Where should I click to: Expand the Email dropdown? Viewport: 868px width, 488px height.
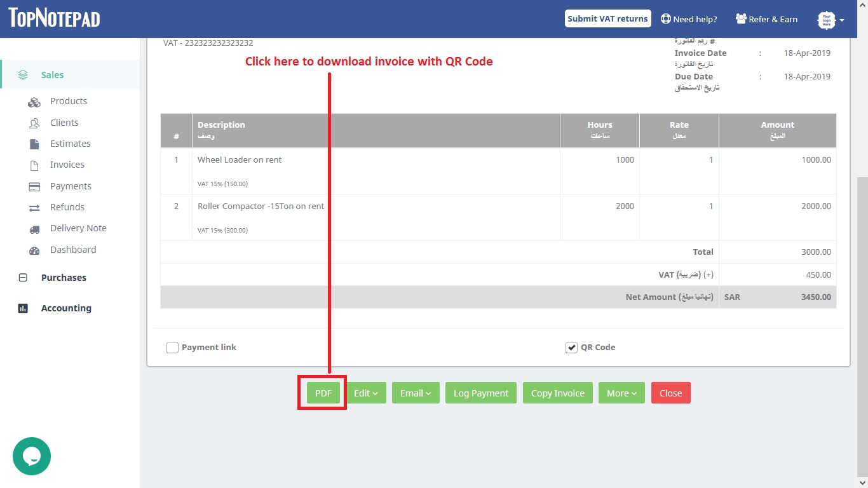coord(416,393)
